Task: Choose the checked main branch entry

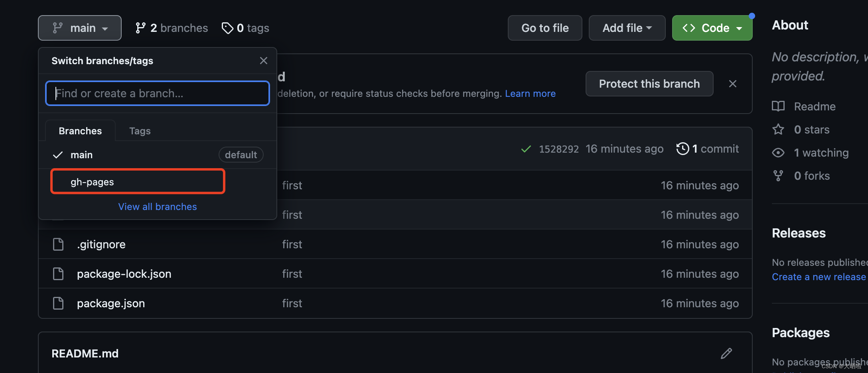Action: [81, 155]
